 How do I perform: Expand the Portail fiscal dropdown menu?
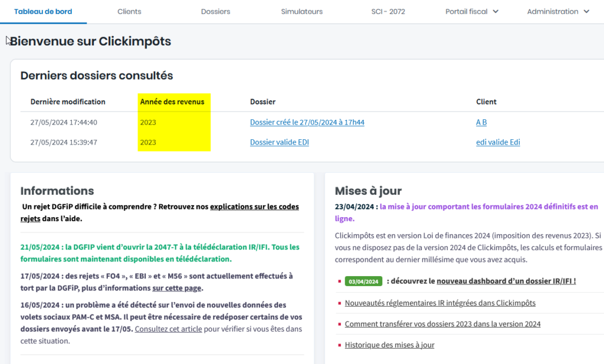(x=472, y=11)
